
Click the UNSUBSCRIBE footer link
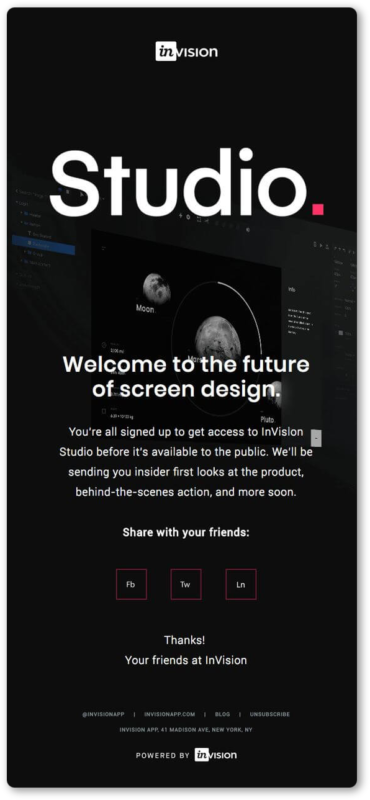coord(270,714)
